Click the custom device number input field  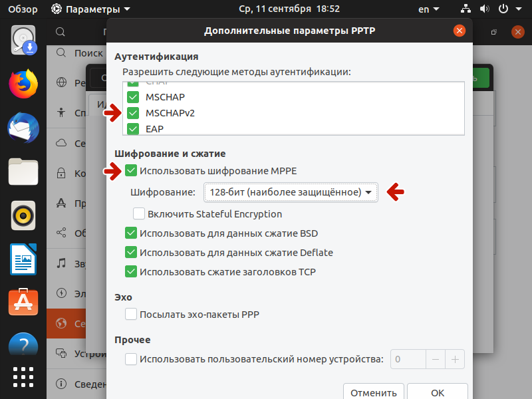click(408, 359)
